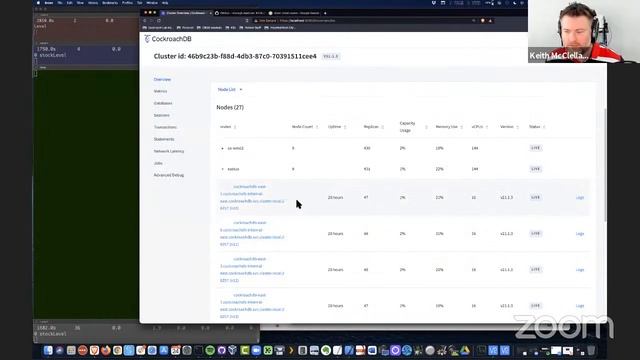This screenshot has height=360, width=640.
Task: Sort table by Version column
Action: [509, 127]
